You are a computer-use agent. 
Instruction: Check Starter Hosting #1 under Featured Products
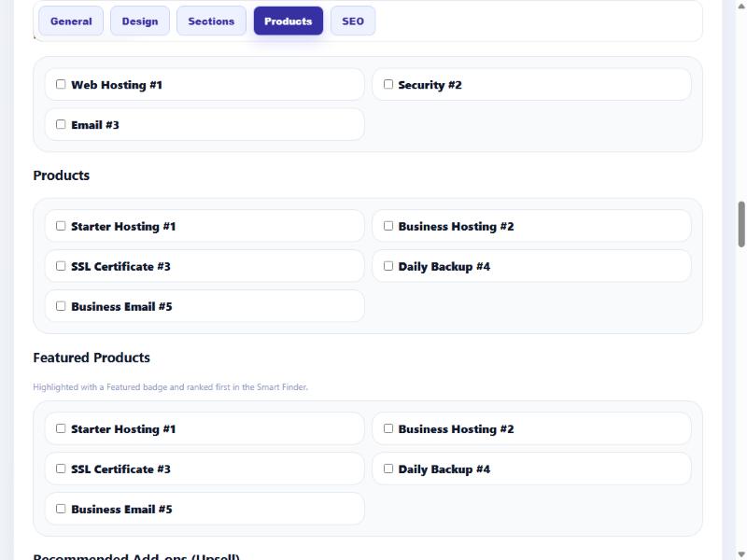coord(61,428)
